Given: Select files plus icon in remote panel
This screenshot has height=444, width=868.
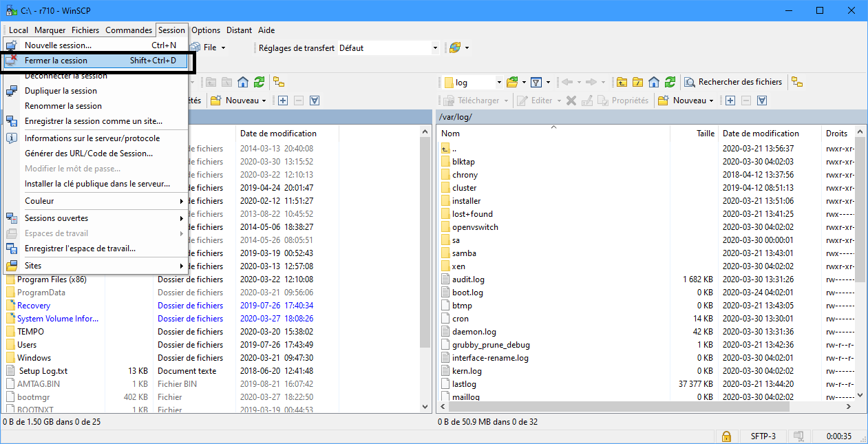Looking at the screenshot, I should click(x=730, y=101).
